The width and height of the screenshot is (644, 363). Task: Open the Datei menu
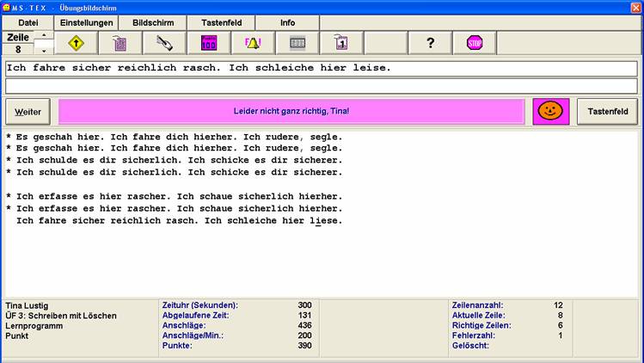click(28, 22)
